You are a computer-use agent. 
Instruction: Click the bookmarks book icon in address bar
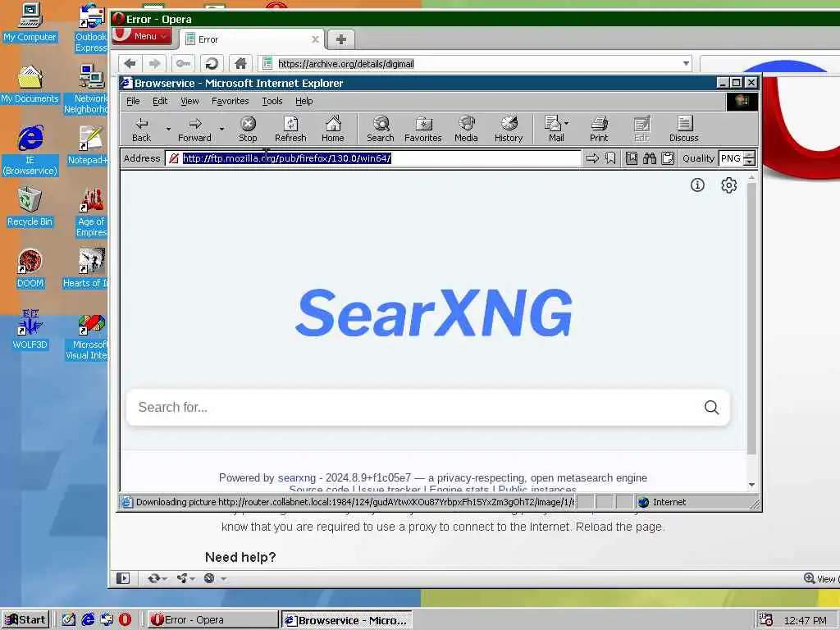click(632, 158)
